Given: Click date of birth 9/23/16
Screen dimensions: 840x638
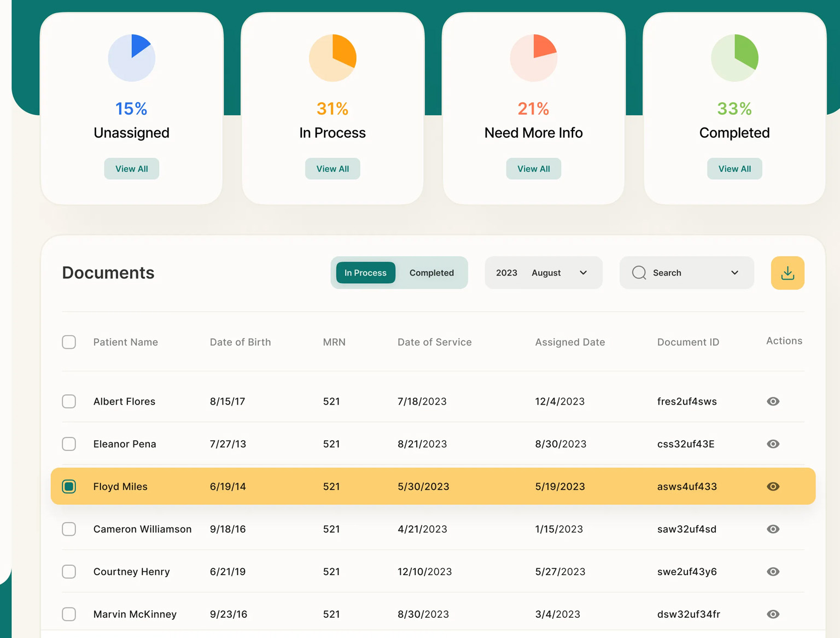Looking at the screenshot, I should click(x=229, y=614).
